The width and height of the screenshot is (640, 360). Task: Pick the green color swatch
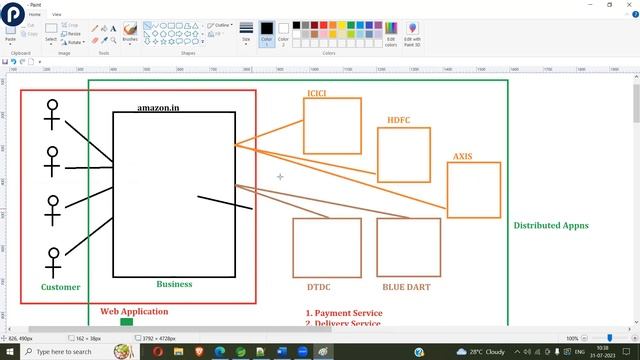pyautogui.click(x=351, y=25)
